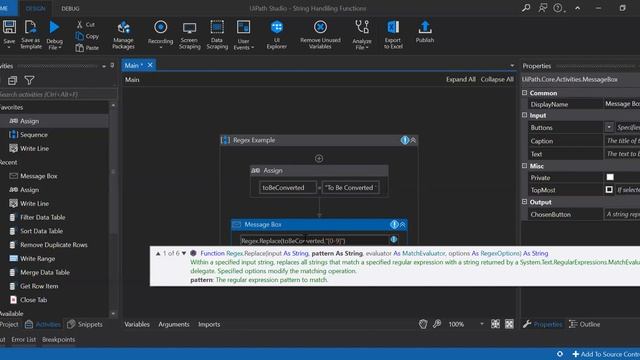
Task: Switch to the Outline panel tab
Action: tap(584, 324)
